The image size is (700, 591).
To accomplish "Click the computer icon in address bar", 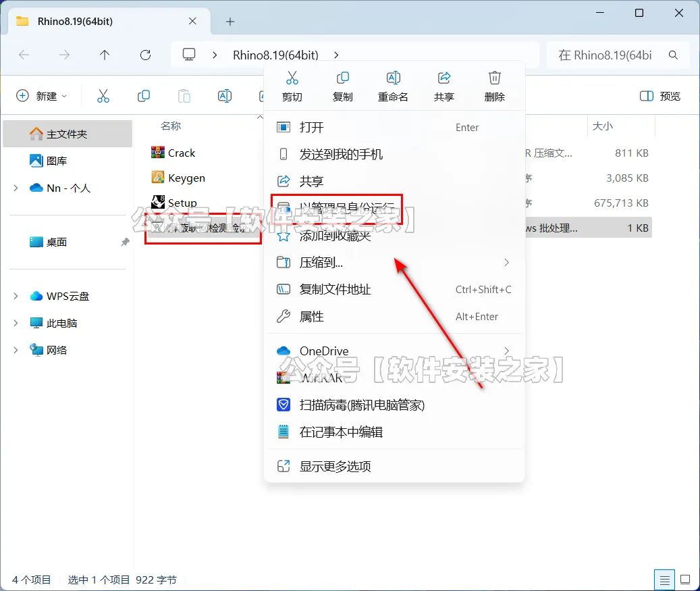I will click(189, 55).
